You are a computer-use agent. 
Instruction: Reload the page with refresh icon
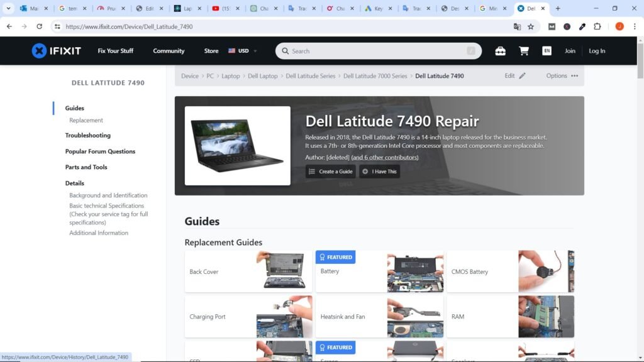40,26
